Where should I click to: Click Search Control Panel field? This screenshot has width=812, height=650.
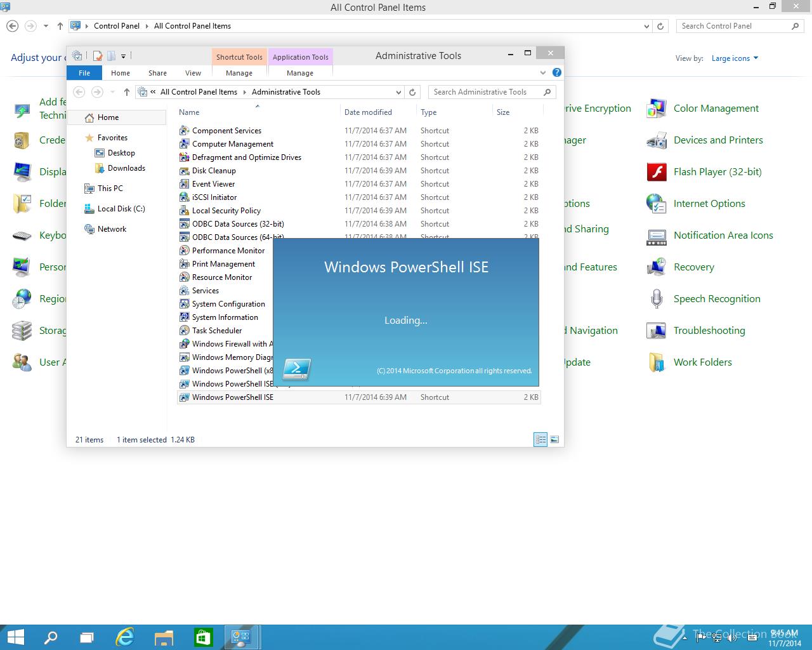tap(740, 26)
